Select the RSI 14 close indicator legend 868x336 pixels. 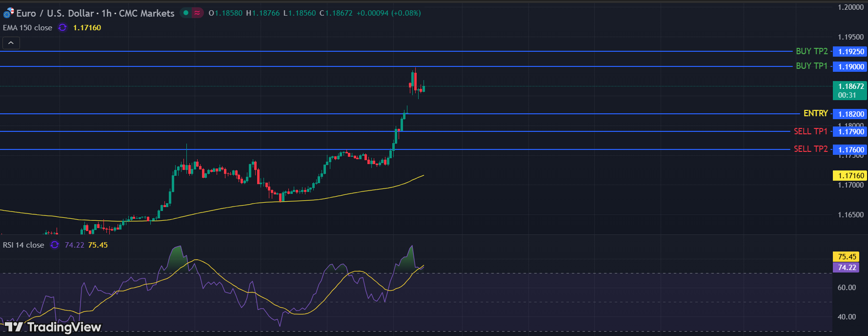tap(23, 245)
